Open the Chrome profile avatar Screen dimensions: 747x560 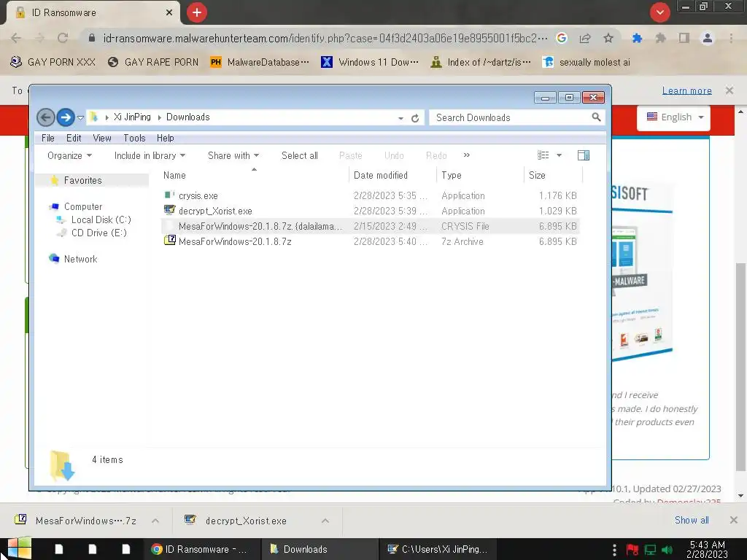tap(708, 38)
